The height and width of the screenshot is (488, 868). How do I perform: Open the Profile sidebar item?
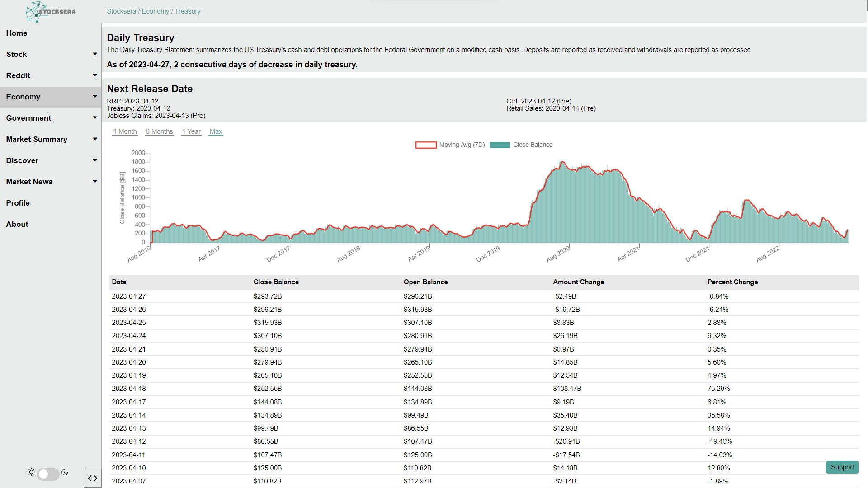(18, 203)
